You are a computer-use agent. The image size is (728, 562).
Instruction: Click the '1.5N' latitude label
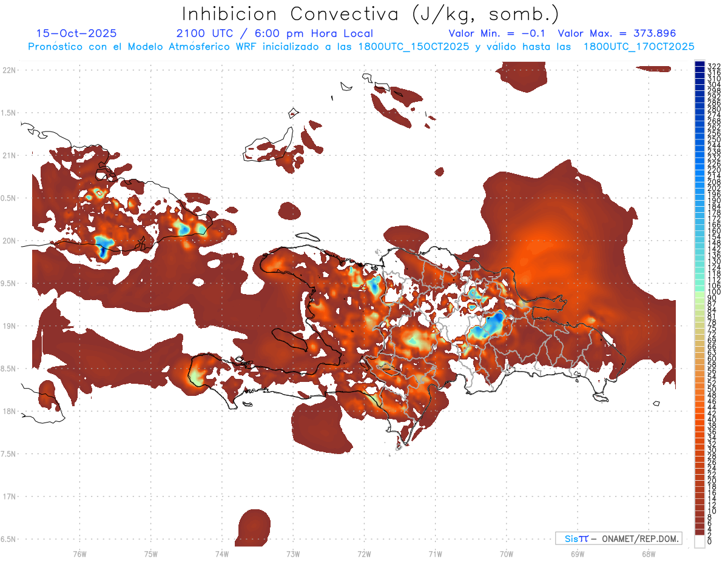(x=9, y=113)
